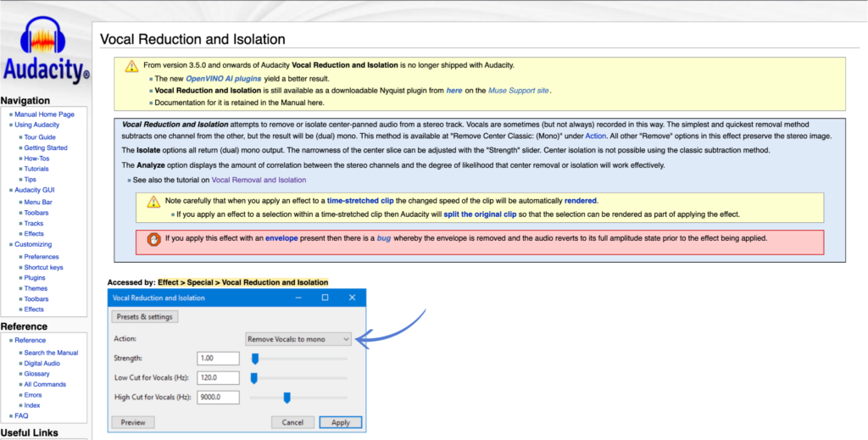The height and width of the screenshot is (440, 868).
Task: Open Getting Started page
Action: (46, 148)
